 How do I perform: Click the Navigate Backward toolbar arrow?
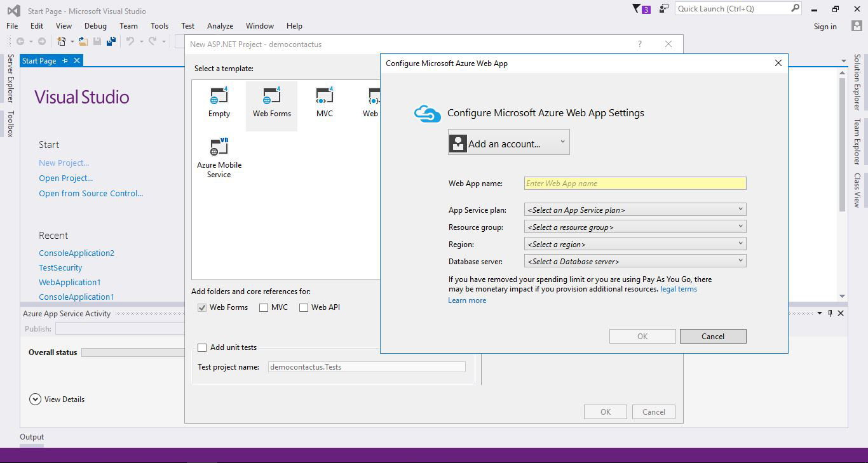tap(20, 41)
